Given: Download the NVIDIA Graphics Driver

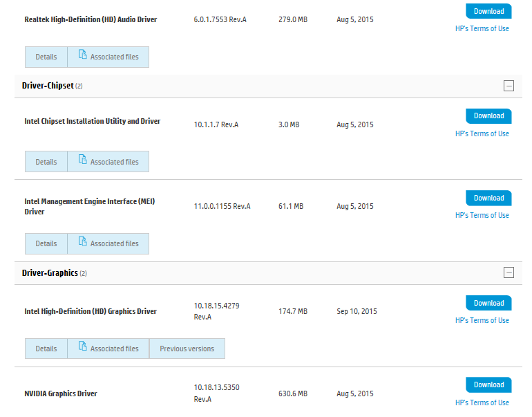Looking at the screenshot, I should coord(488,384).
